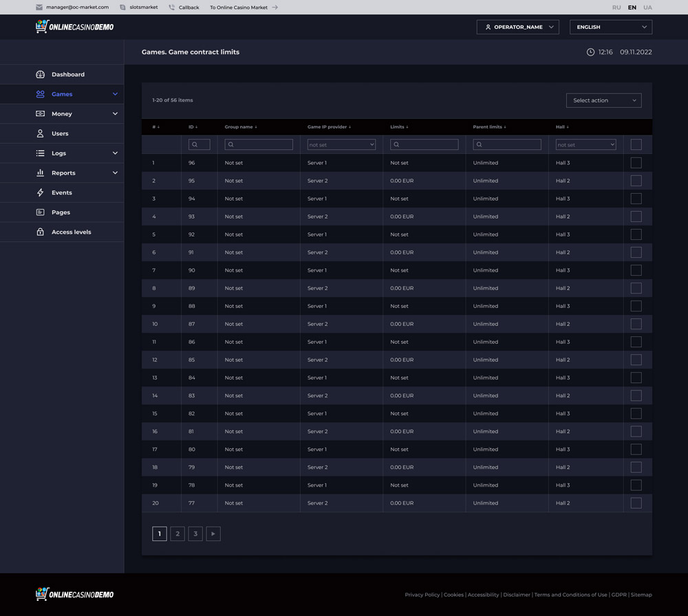Screen dimensions: 688x616
Task: Expand the Money menu in sidebar
Action: [x=62, y=114]
